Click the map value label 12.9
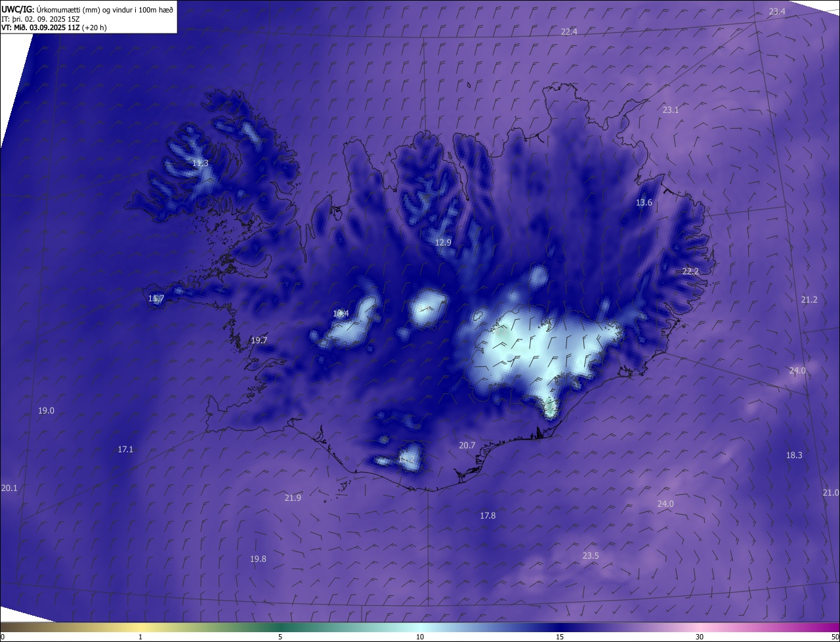 (444, 242)
